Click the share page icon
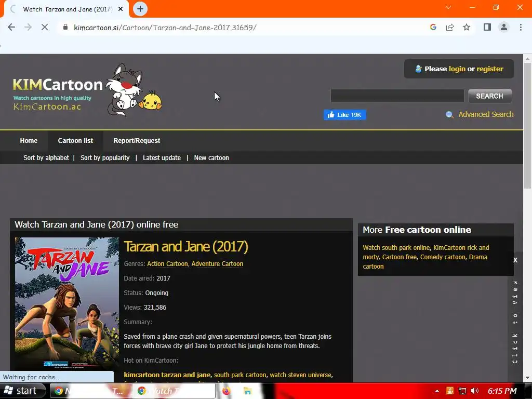Image resolution: width=532 pixels, height=399 pixels. pyautogui.click(x=450, y=27)
